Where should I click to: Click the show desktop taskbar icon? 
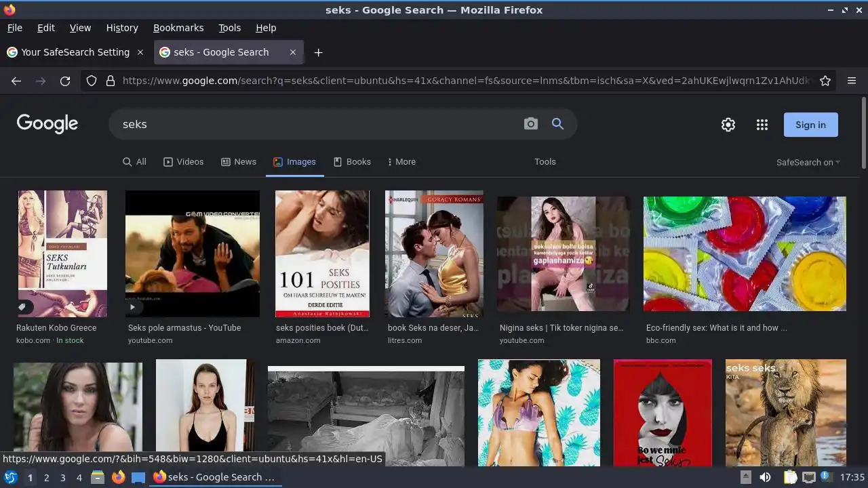pos(138,477)
